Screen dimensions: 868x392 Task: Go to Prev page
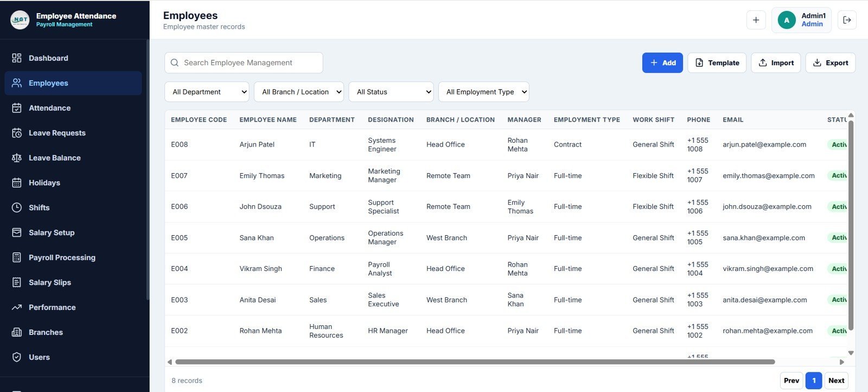[x=792, y=381]
